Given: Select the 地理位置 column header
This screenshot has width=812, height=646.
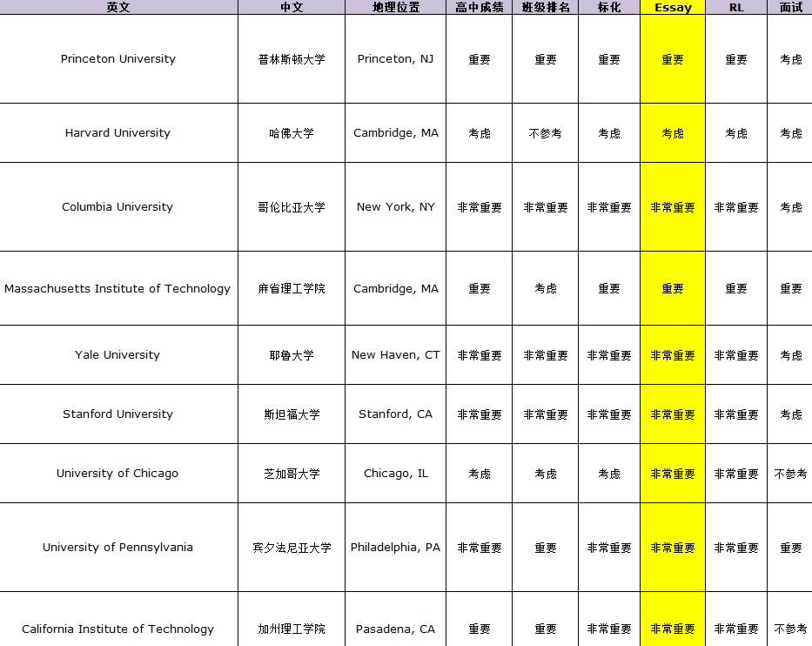Looking at the screenshot, I should [x=396, y=7].
